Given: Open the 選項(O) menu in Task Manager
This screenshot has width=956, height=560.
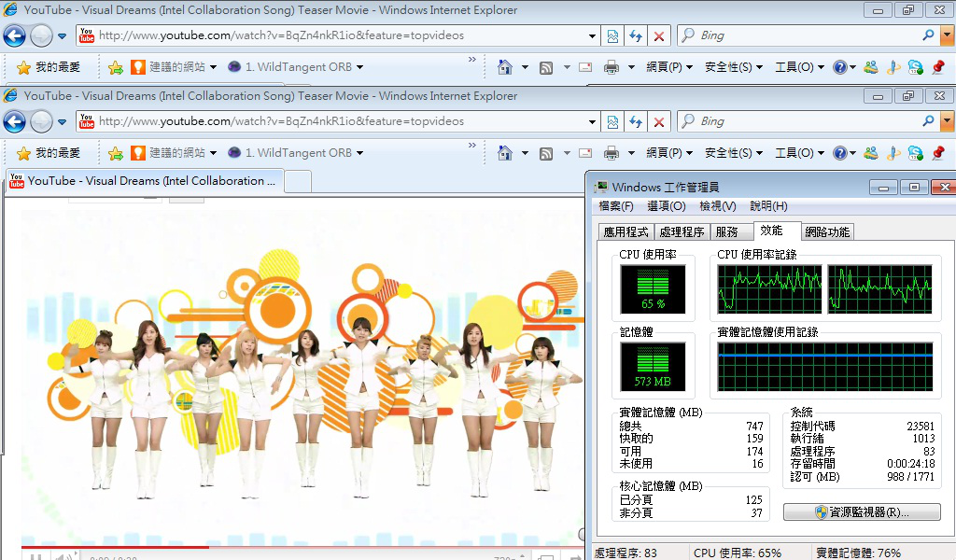Looking at the screenshot, I should 667,206.
